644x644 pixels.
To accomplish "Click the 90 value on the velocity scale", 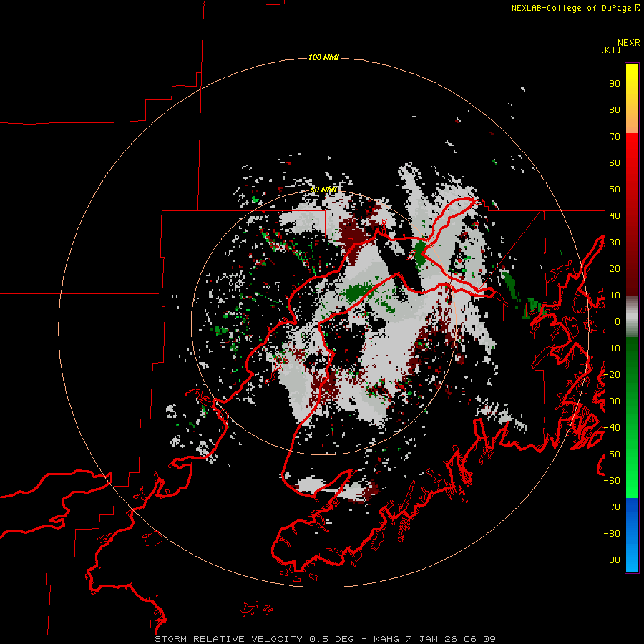I will 615,84.
